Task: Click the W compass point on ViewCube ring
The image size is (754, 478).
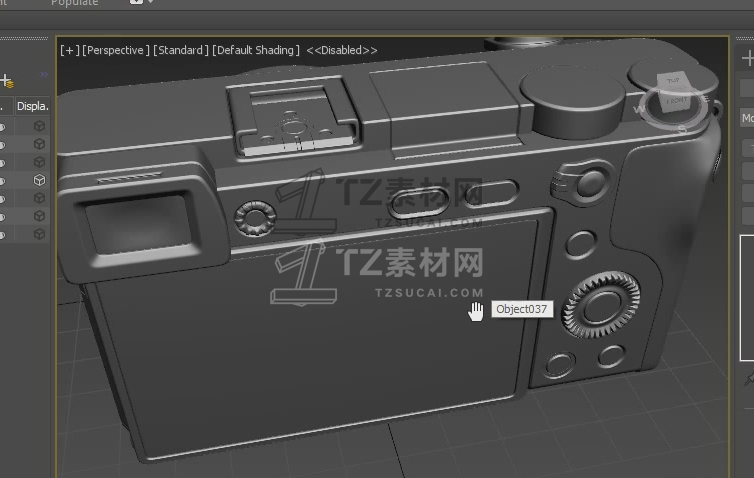Action: 639,110
